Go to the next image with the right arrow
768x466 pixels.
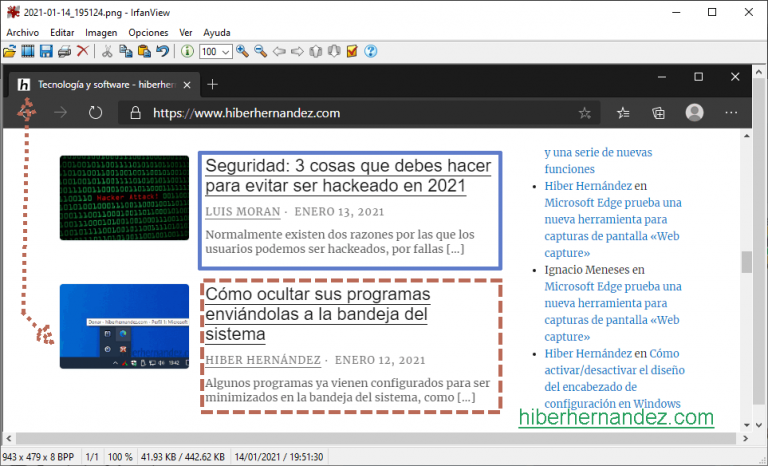tap(297, 51)
